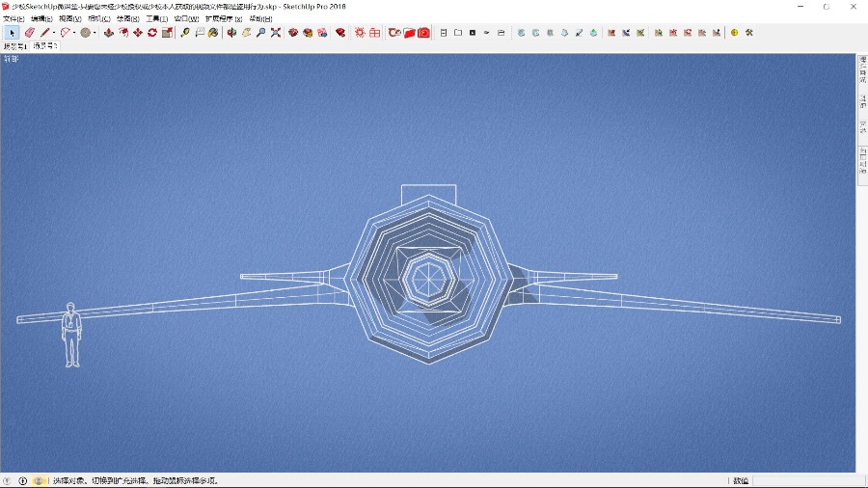Select the Offset tool
Image resolution: width=868 pixels, height=488 pixels.
coord(123,33)
